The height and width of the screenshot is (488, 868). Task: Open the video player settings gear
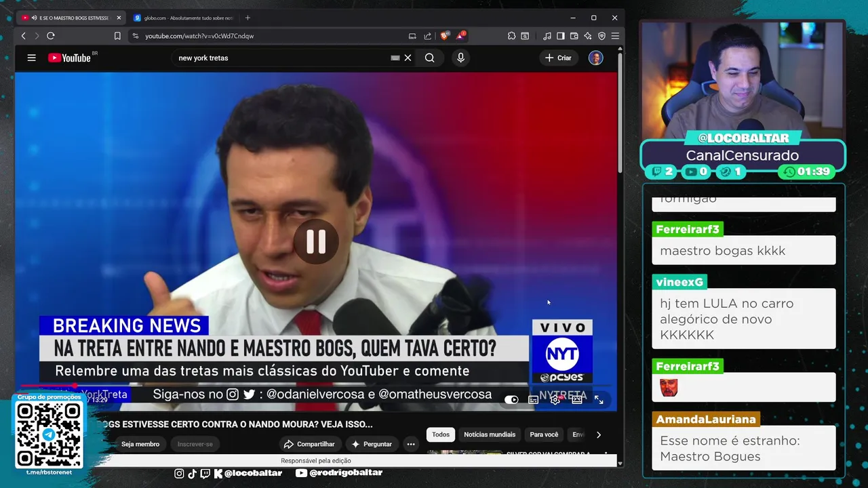tap(555, 400)
